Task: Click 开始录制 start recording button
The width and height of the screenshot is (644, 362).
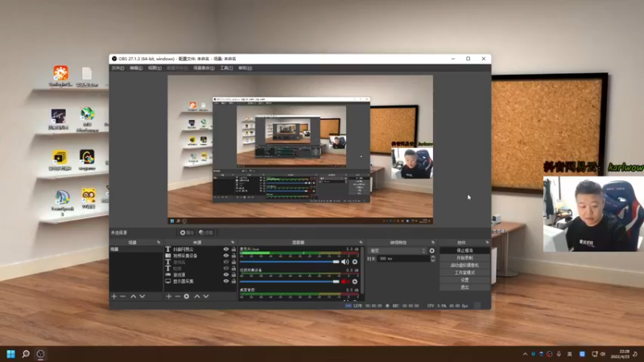Action: (x=464, y=257)
